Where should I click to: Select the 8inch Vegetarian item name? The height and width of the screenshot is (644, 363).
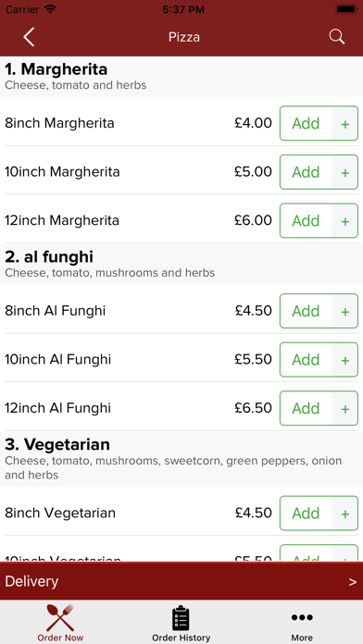[60, 513]
